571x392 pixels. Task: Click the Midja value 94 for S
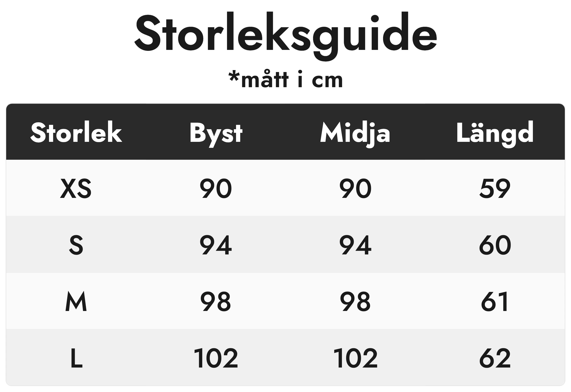coord(355,245)
